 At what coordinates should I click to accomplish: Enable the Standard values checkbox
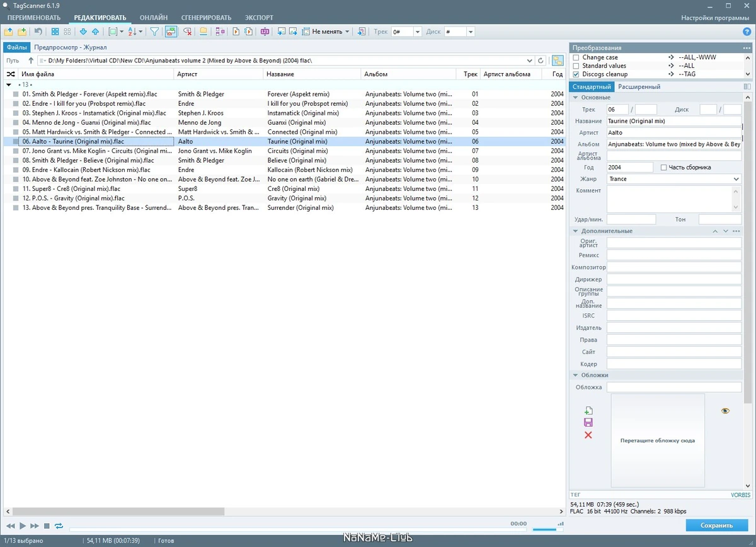[576, 66]
